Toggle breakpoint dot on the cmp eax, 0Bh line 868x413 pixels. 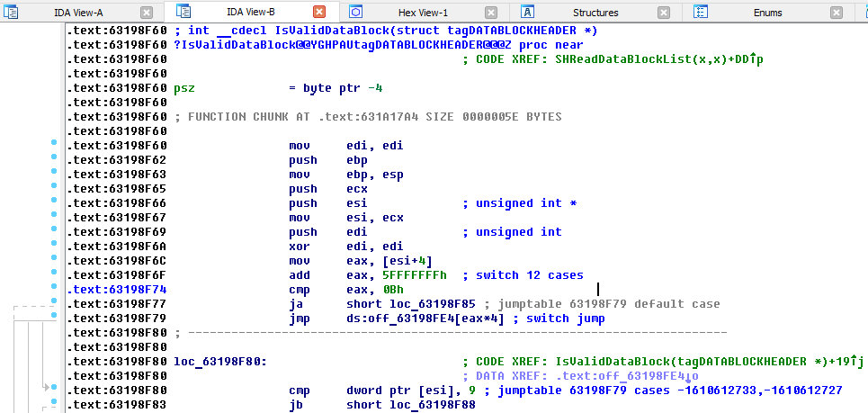pos(54,289)
